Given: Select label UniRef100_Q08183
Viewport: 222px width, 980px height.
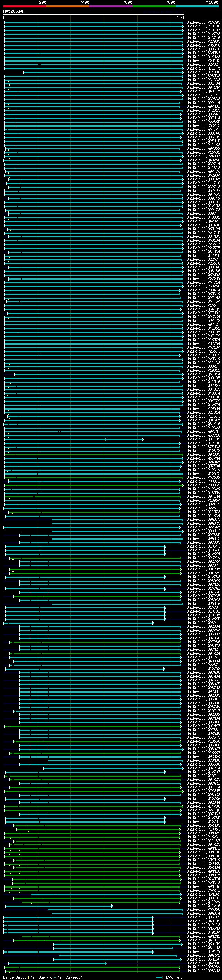Looking at the screenshot, I should 203,202.
